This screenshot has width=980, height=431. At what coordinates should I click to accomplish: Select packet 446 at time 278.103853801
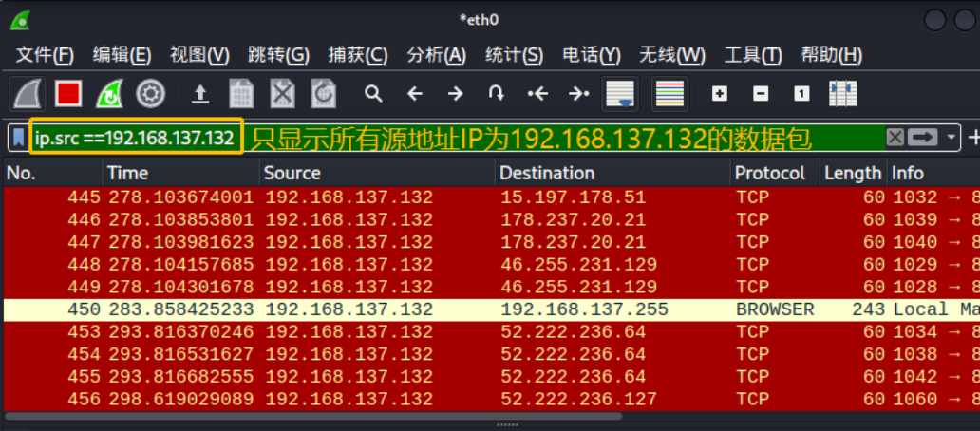492,220
